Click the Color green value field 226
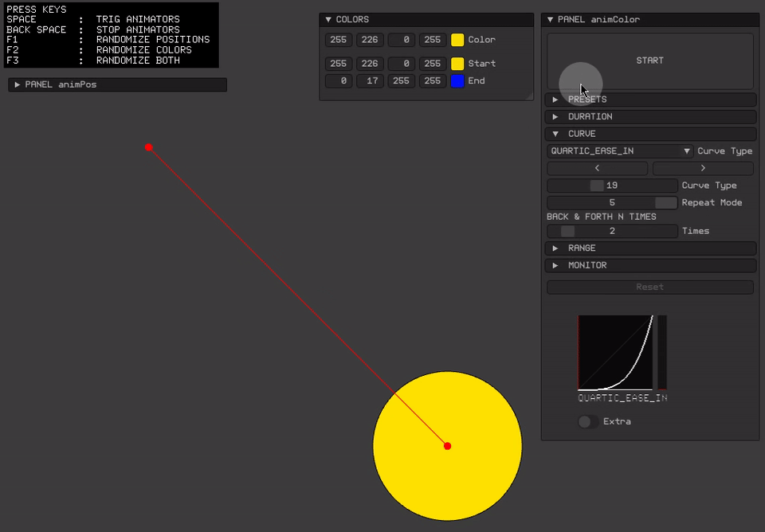The image size is (765, 532). click(370, 40)
